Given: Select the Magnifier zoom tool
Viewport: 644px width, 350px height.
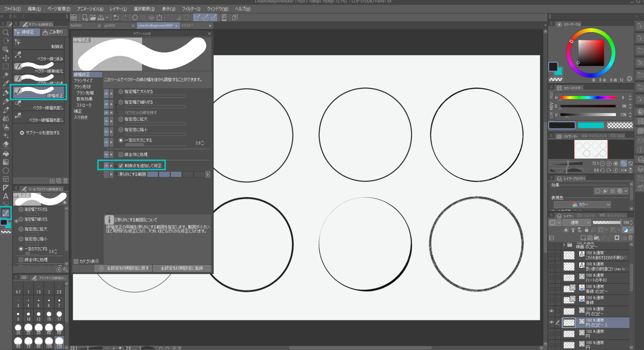Looking at the screenshot, I should 6,32.
